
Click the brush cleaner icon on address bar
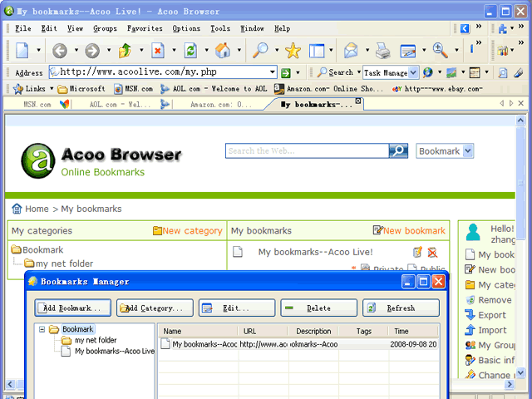point(519,72)
